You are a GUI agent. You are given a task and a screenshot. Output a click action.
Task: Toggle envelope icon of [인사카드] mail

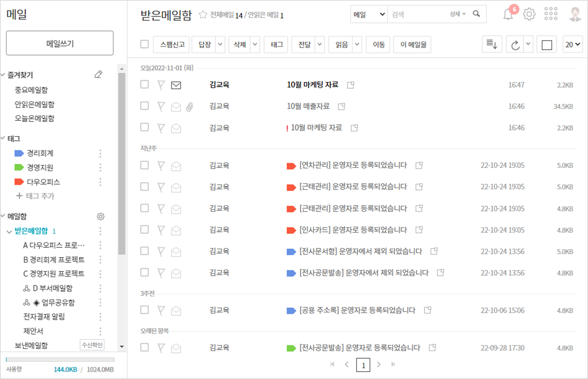pyautogui.click(x=176, y=230)
